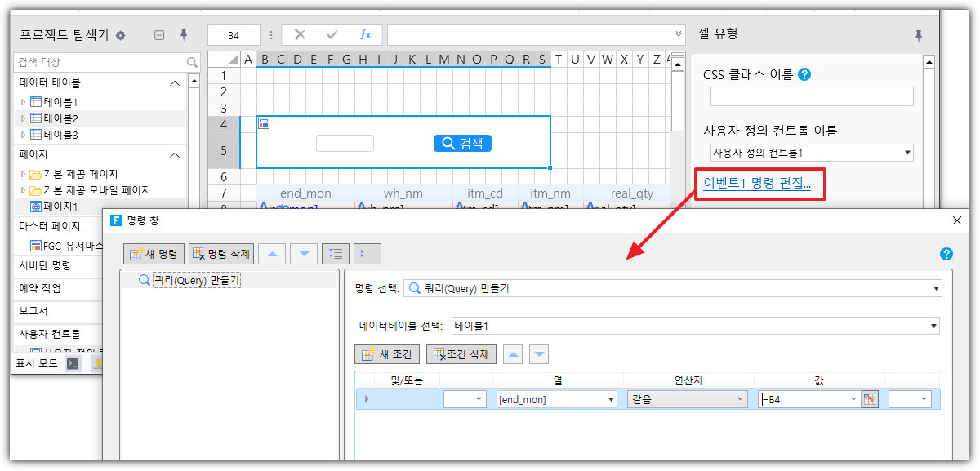Cancel formula entry with X icon

pyautogui.click(x=300, y=34)
